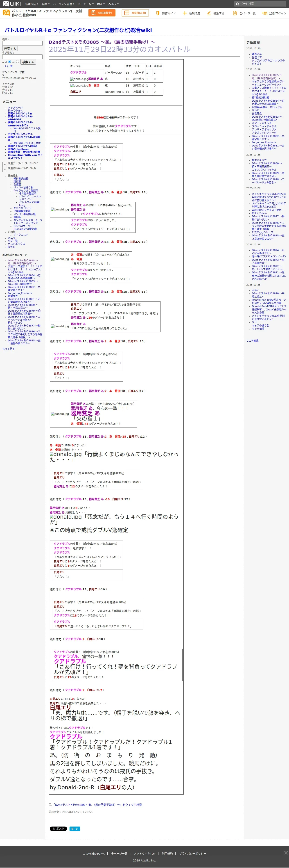Click 検索する button beside and/or radios
The width and height of the screenshot is (289, 868).
pyautogui.click(x=28, y=62)
